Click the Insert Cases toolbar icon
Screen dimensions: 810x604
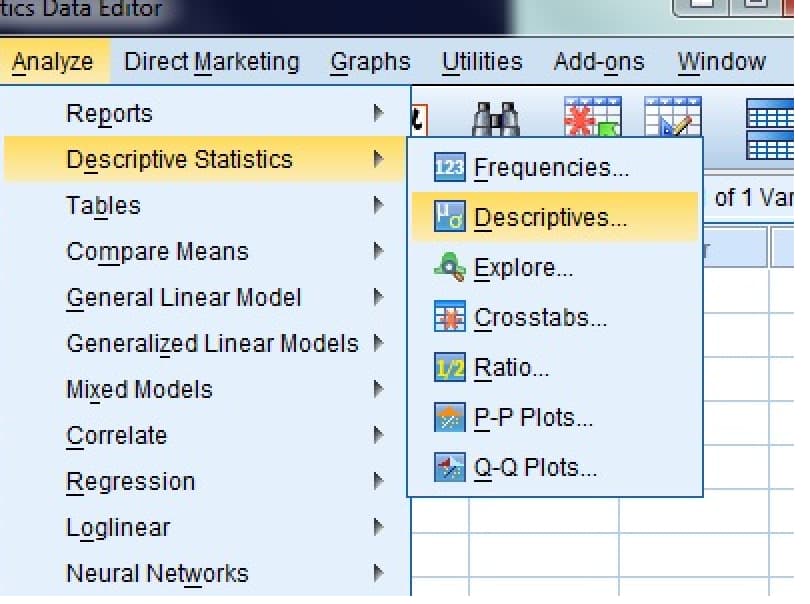coord(593,116)
